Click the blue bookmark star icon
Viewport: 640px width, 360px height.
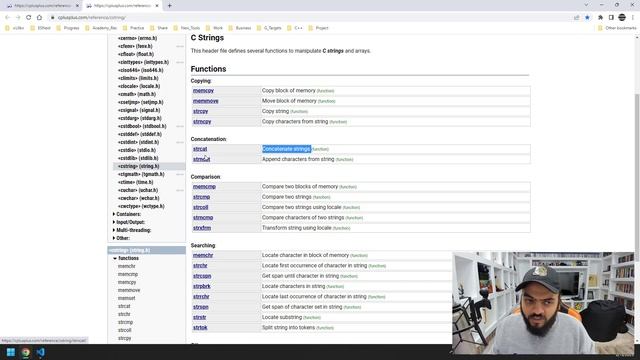click(587, 18)
